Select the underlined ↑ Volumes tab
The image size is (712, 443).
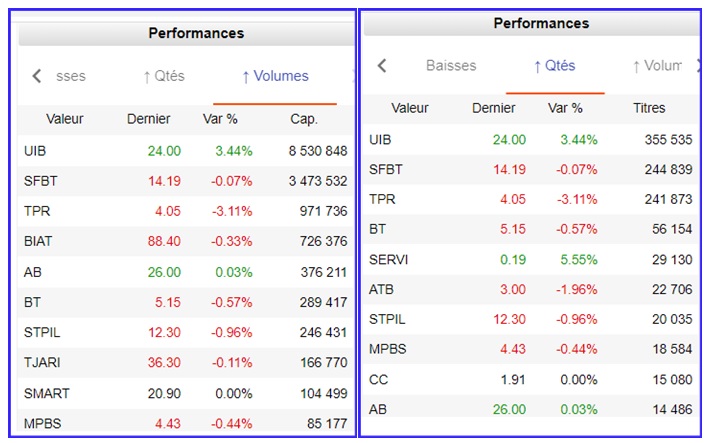coord(275,76)
